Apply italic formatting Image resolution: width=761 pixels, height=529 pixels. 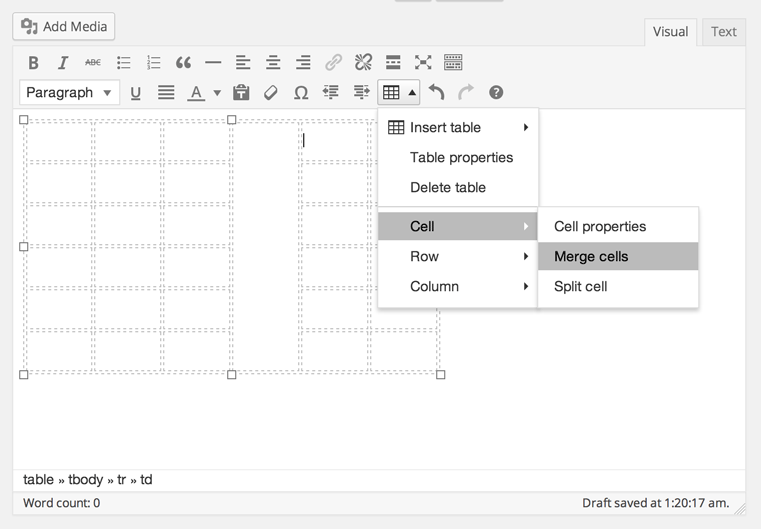coord(62,62)
